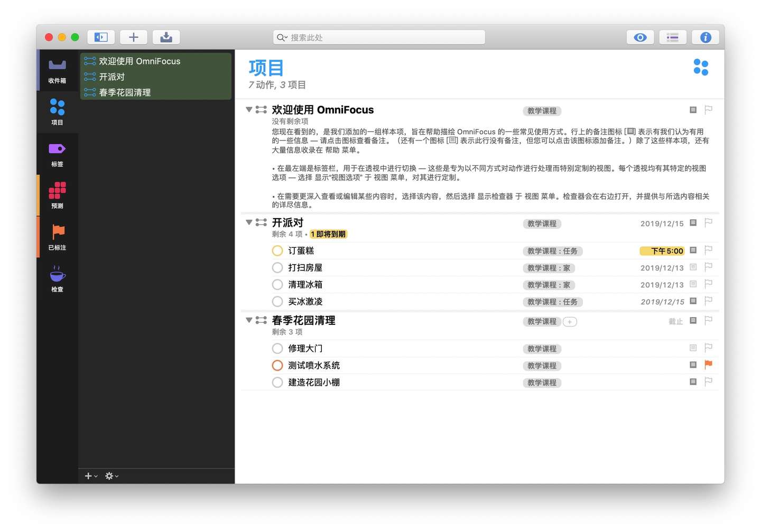Image resolution: width=761 pixels, height=532 pixels.
Task: Add a note to 打扫房屋
Action: click(x=693, y=267)
